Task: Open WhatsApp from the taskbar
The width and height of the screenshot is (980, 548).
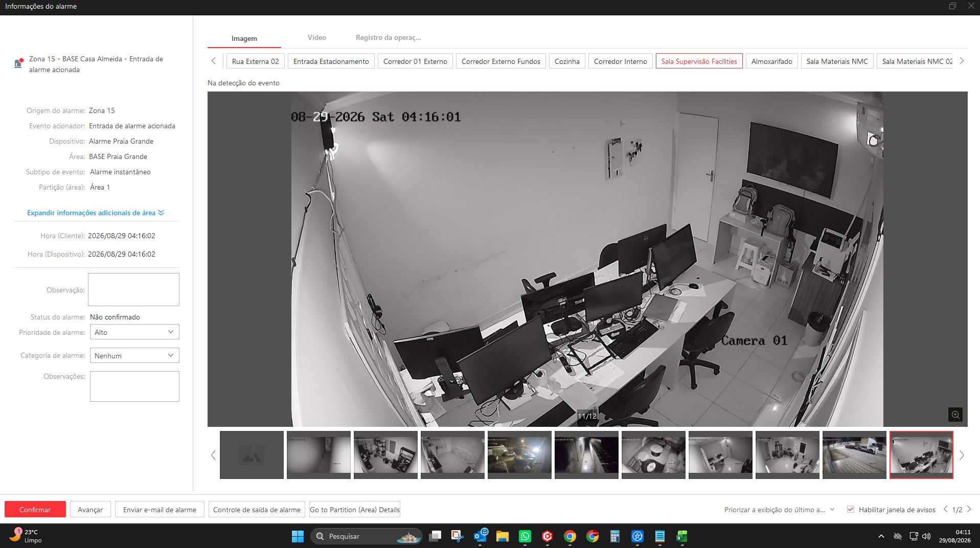Action: coord(525,536)
